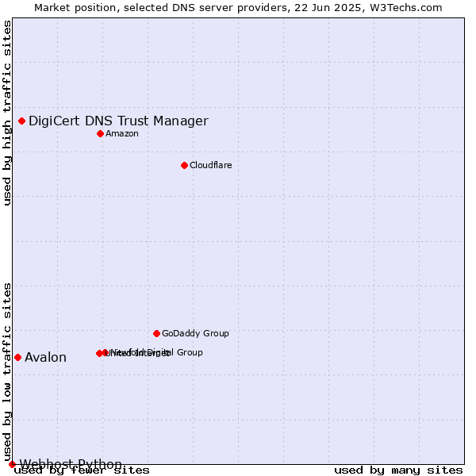Select the 'Amazon' label text
The width and height of the screenshot is (476, 476).
click(x=121, y=133)
